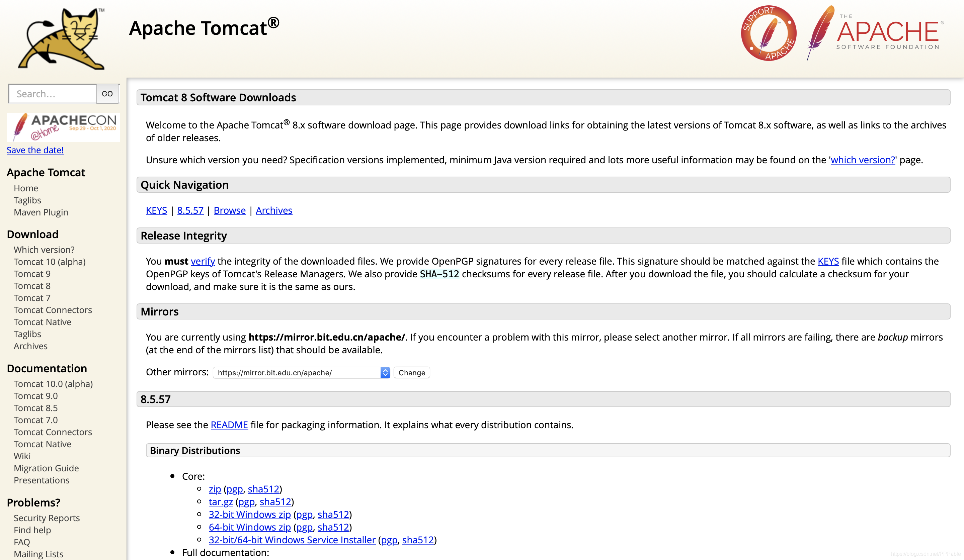
Task: Open the README file link
Action: pos(229,425)
